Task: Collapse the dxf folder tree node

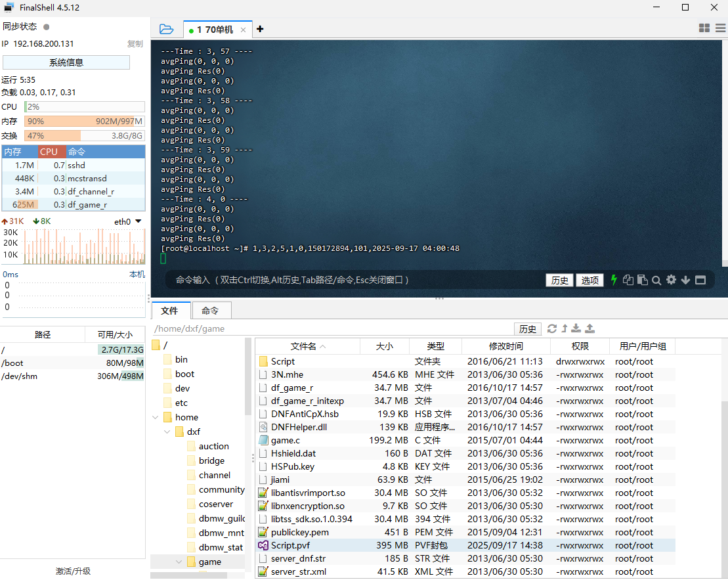Action: [x=167, y=432]
